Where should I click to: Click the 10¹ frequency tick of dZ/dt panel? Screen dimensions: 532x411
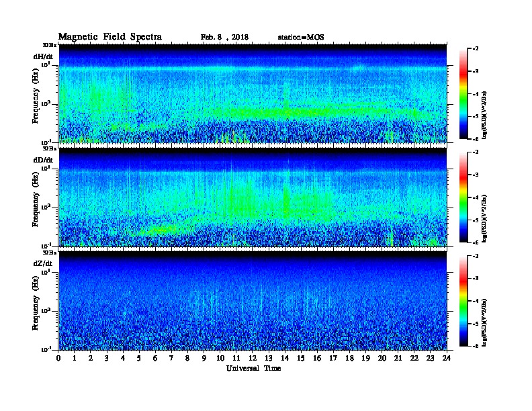pos(45,272)
